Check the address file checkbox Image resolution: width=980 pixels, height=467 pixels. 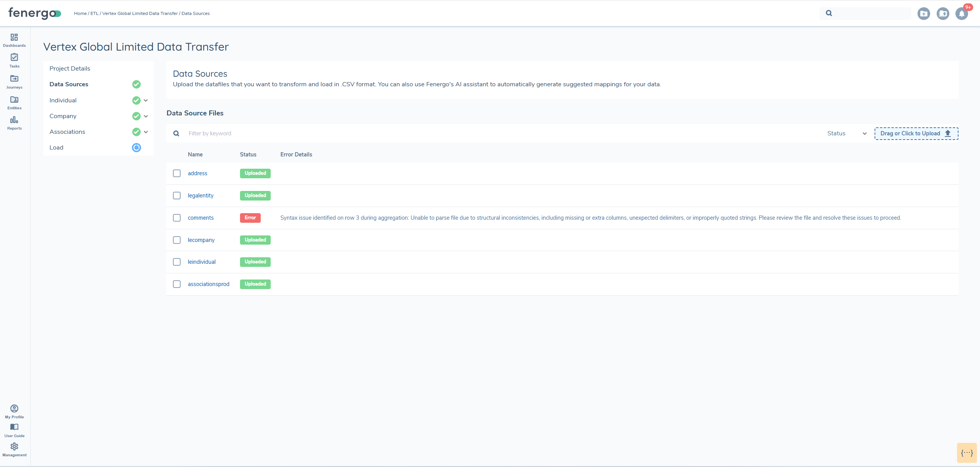point(177,173)
